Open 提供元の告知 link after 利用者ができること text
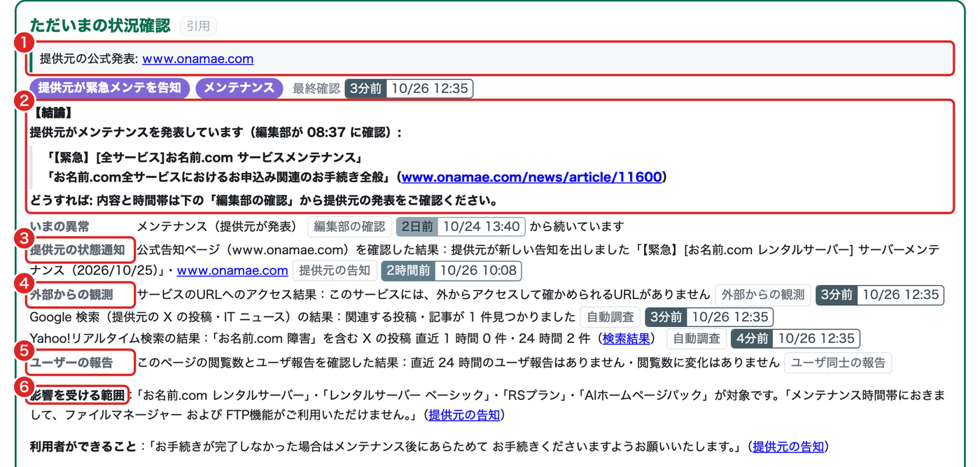980x467 pixels. click(789, 447)
